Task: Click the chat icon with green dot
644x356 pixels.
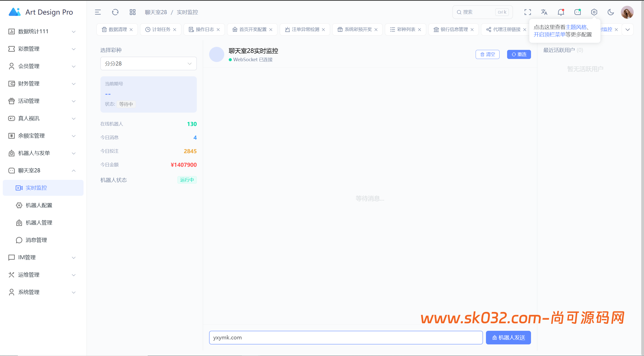Action: 577,12
